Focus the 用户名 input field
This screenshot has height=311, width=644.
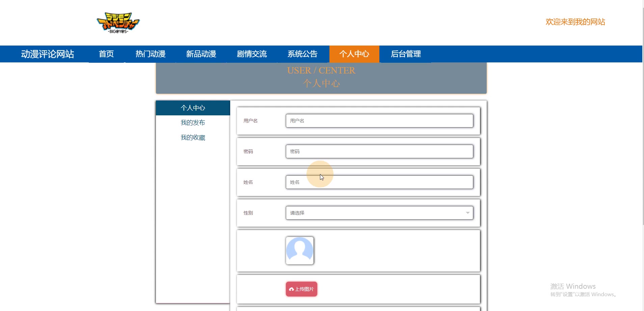(x=379, y=121)
